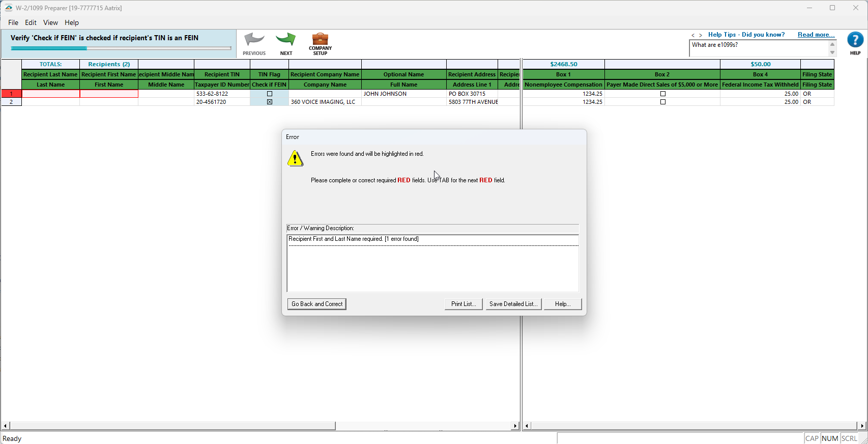Open the Read more... link
The width and height of the screenshot is (868, 444).
point(816,35)
